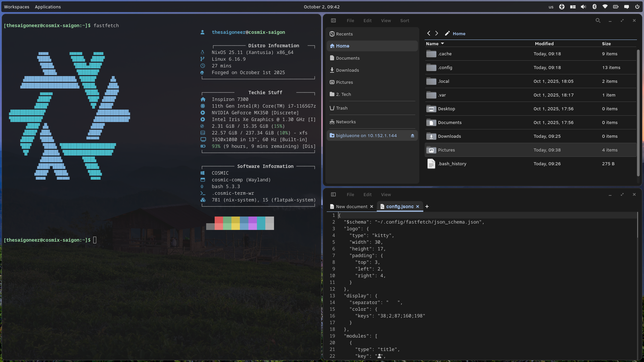Toggle Name column sort order arrow
644x362 pixels.
(442, 44)
